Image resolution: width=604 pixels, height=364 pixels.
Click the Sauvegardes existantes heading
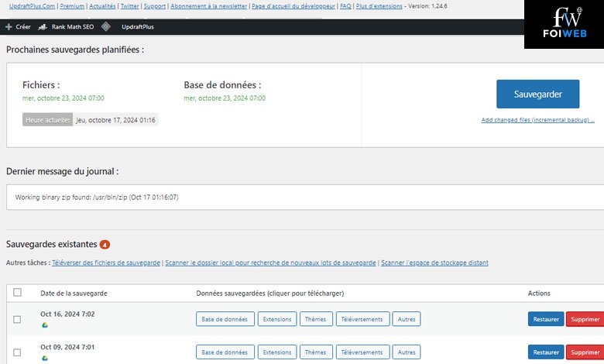(52, 244)
